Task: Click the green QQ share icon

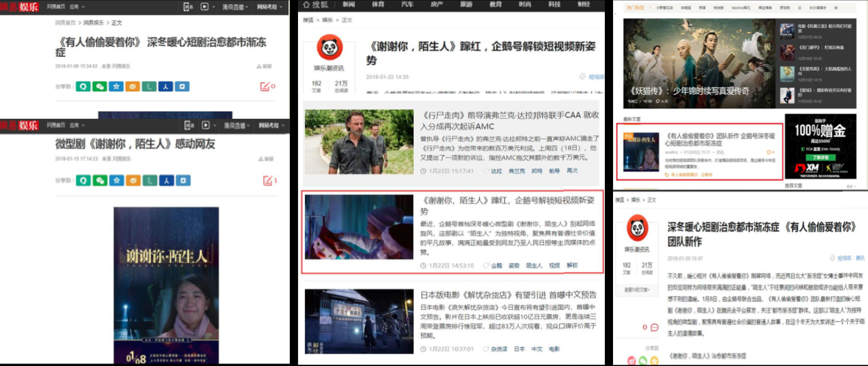Action: 84,87
